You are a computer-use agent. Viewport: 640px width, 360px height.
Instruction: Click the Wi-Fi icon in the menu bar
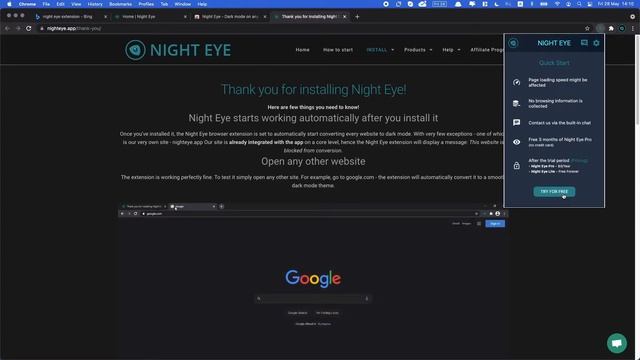click(x=557, y=4)
